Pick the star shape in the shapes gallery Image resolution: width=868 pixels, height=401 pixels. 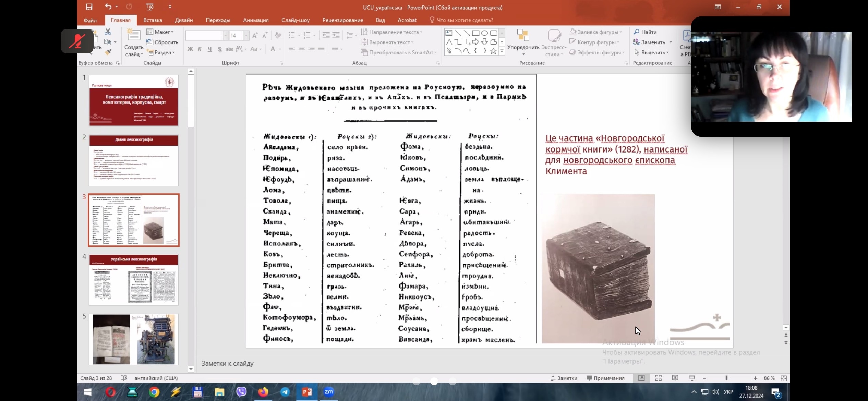493,51
